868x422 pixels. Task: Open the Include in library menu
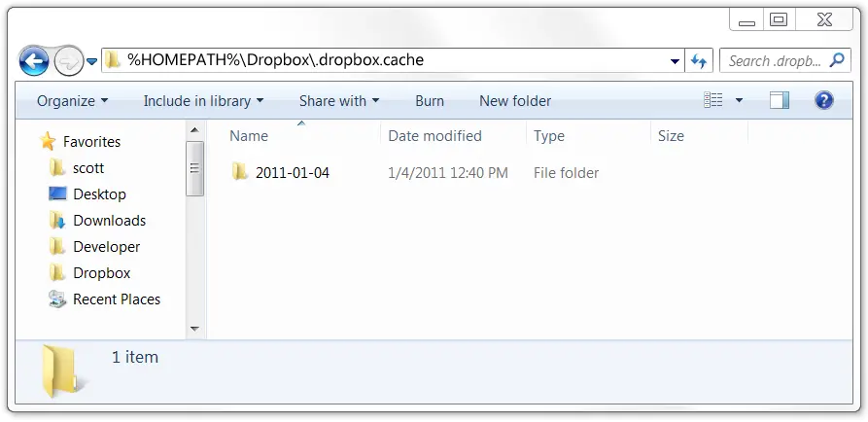[203, 101]
